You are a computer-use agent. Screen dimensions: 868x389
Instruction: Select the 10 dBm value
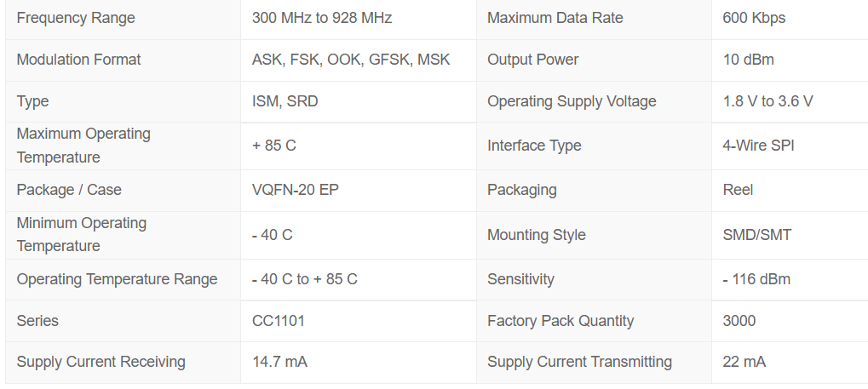click(x=748, y=60)
